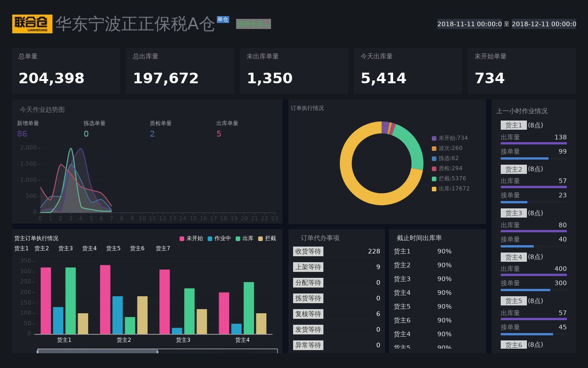
Task: Click 货主5 tag in 上一小时作业情况
Action: (x=514, y=301)
